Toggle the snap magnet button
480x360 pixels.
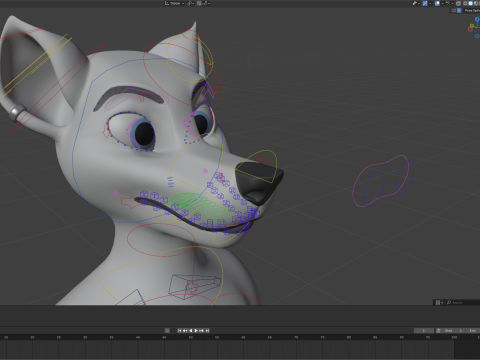point(199,3)
